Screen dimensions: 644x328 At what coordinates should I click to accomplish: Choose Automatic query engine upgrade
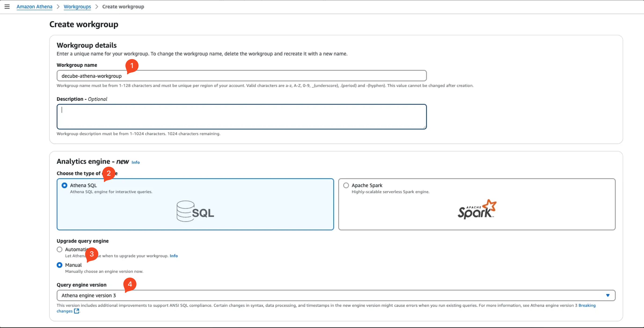click(x=59, y=249)
